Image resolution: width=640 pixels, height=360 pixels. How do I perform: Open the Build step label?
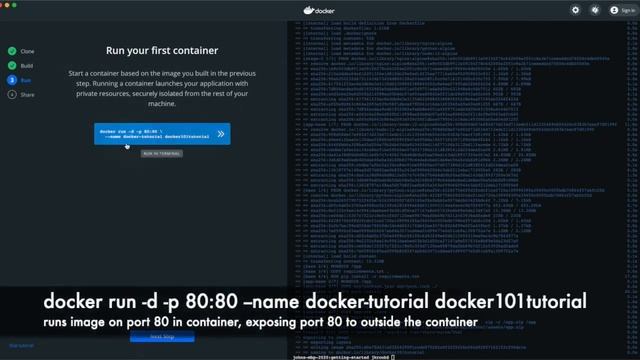(x=27, y=66)
